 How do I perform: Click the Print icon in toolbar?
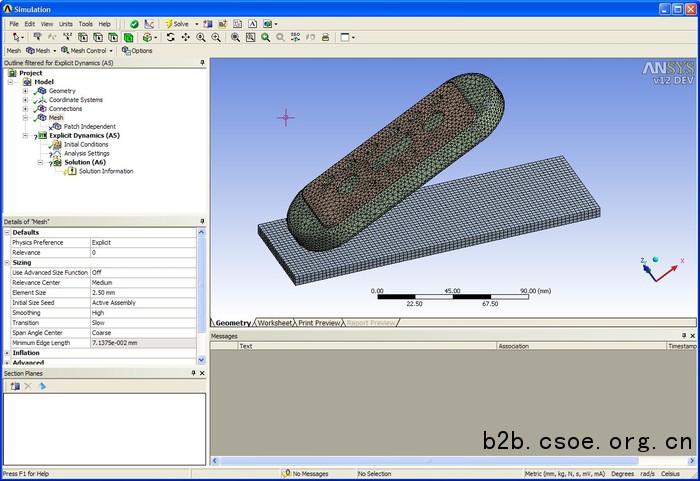(325, 37)
